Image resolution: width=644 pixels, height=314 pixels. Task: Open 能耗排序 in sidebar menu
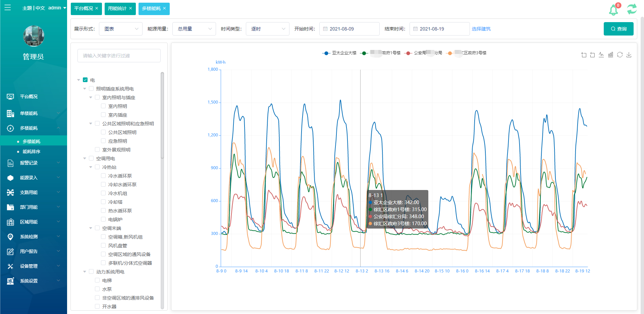click(32, 152)
